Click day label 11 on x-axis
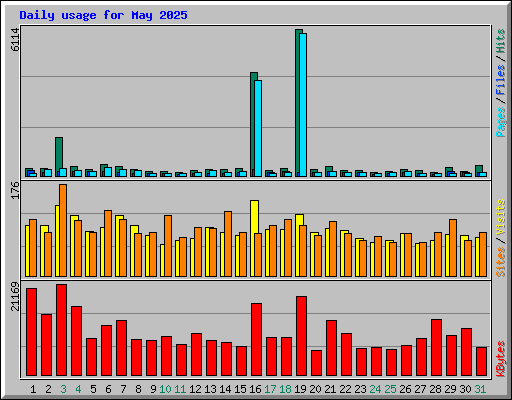512x400 pixels. 180,389
